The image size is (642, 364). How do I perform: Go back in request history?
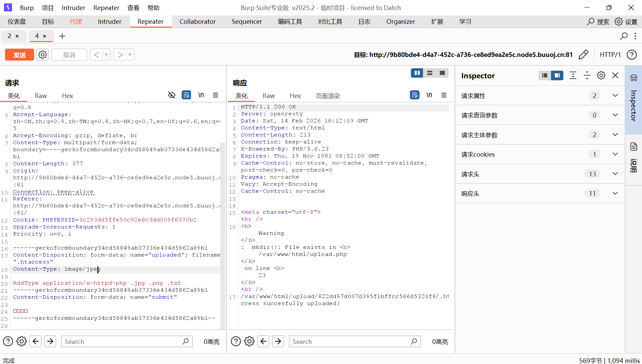tap(96, 55)
